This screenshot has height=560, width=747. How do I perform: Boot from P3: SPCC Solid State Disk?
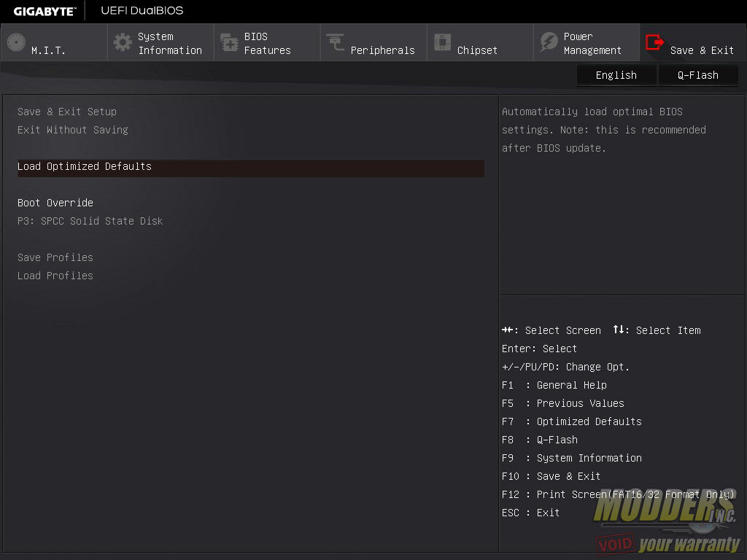pos(90,221)
